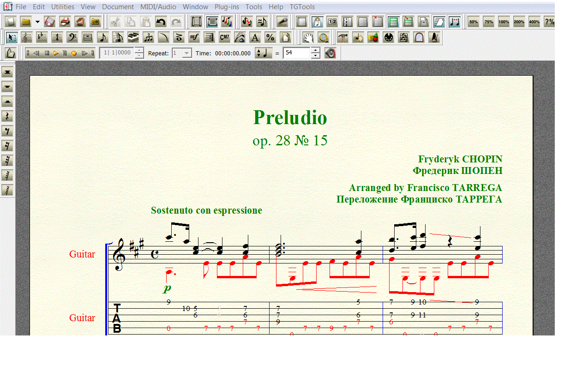Set zoom to 50%
This screenshot has height=377, width=588.
point(474,22)
